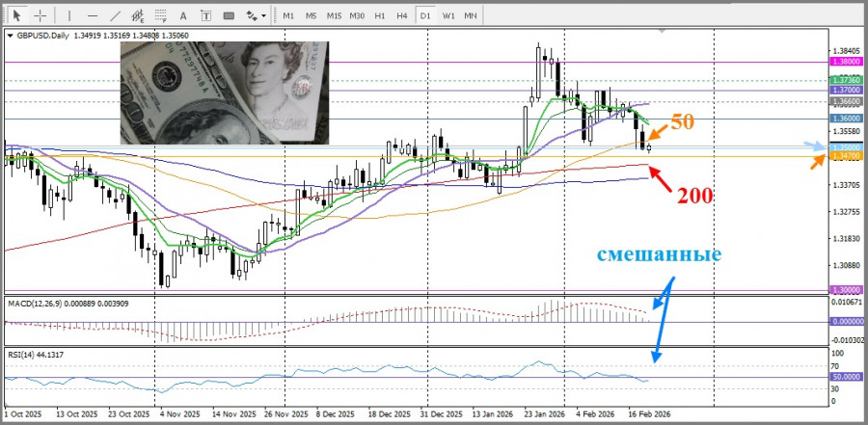
Task: Click the magenta 1.38000 price level label
Action: pyautogui.click(x=844, y=61)
